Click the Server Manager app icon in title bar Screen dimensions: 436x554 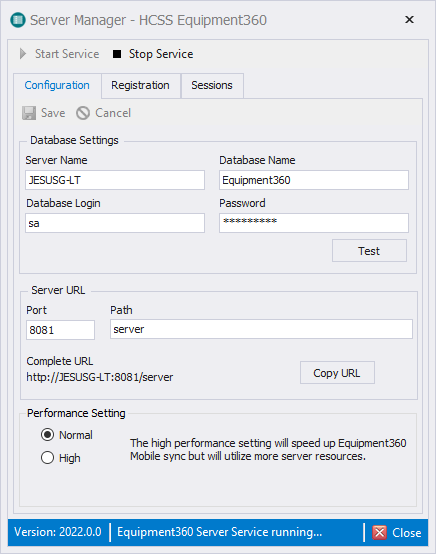pos(18,20)
